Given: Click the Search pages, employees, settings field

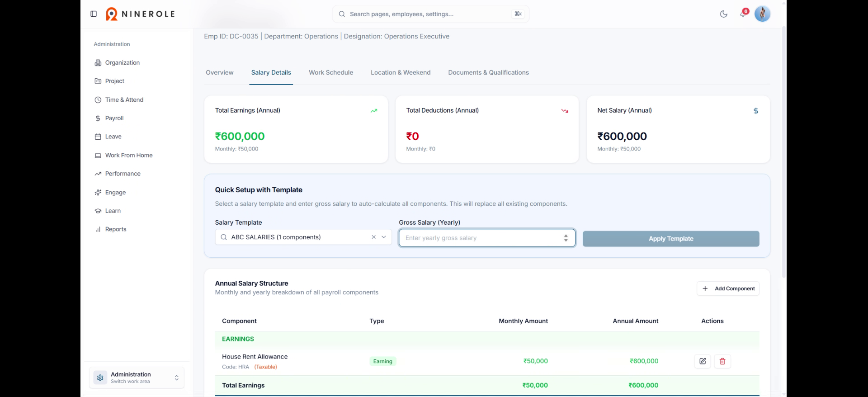Looking at the screenshot, I should tap(430, 14).
